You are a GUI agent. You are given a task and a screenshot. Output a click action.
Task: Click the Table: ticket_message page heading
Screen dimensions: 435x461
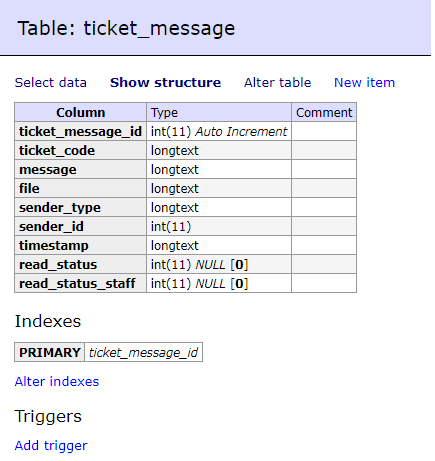click(126, 28)
